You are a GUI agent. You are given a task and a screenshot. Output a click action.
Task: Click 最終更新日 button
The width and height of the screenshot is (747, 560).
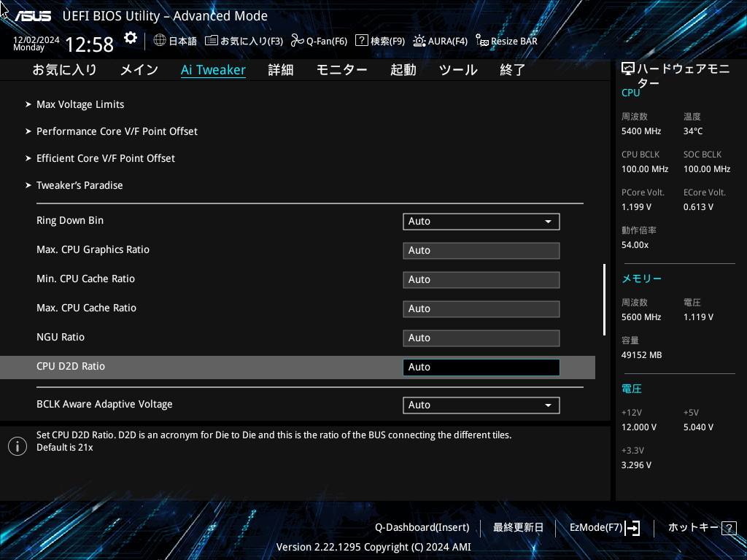[x=518, y=528]
